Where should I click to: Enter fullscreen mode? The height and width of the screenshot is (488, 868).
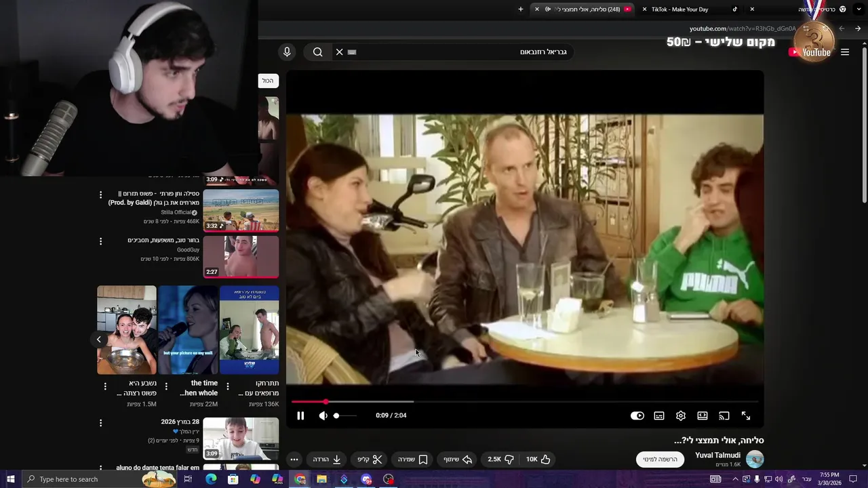point(746,415)
